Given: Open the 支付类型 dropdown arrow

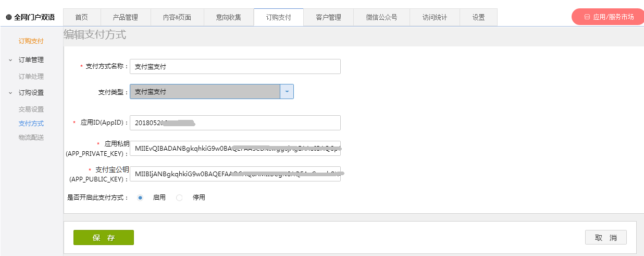Looking at the screenshot, I should click(287, 92).
